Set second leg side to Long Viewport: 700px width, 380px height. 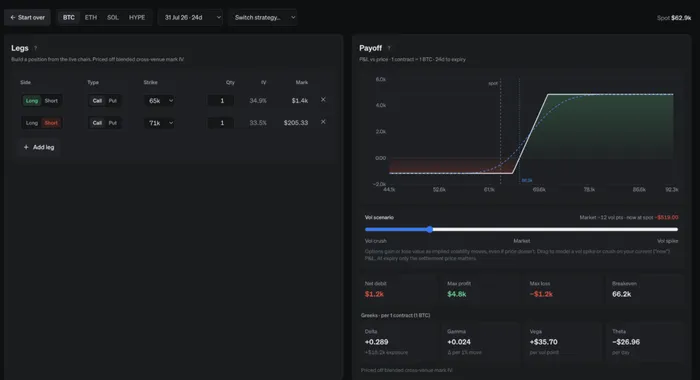[x=32, y=123]
